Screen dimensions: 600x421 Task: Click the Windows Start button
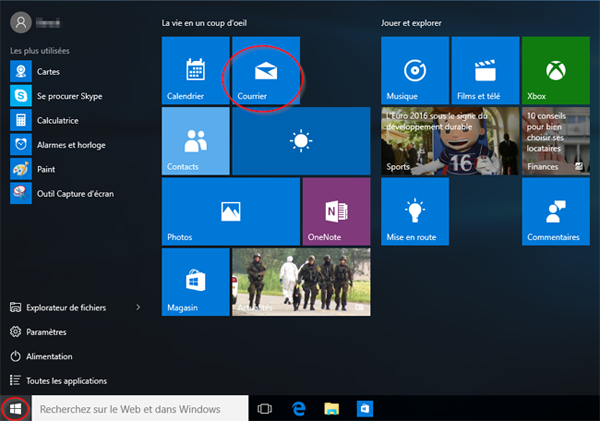click(x=15, y=409)
